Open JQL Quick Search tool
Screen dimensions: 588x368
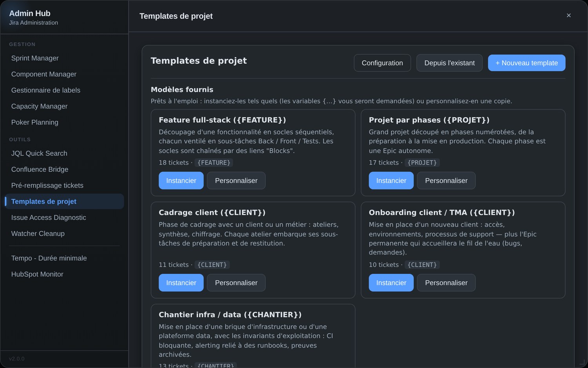(64, 153)
